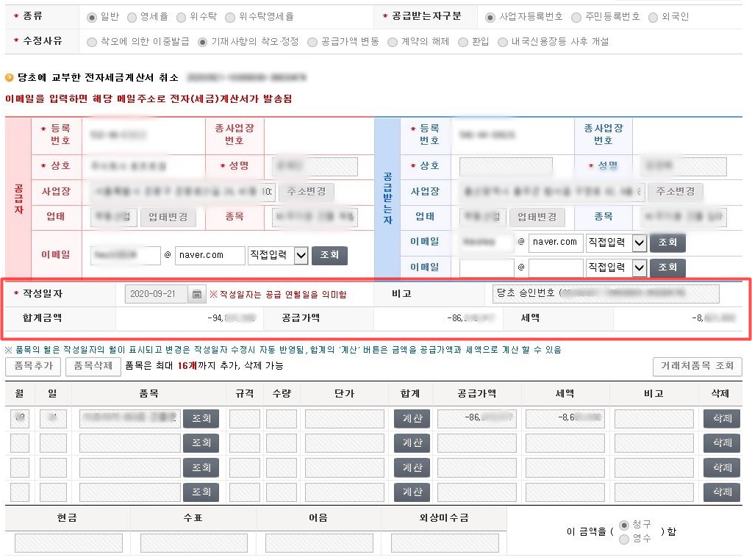Image resolution: width=752 pixels, height=560 pixels.
Task: Open supplier email domain 직접입력 dropdown
Action: pyautogui.click(x=277, y=256)
